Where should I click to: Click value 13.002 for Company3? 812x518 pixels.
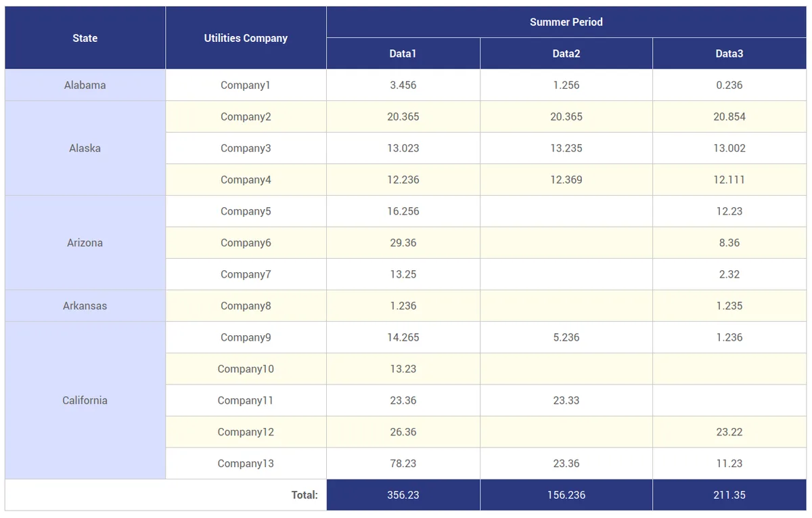(729, 148)
